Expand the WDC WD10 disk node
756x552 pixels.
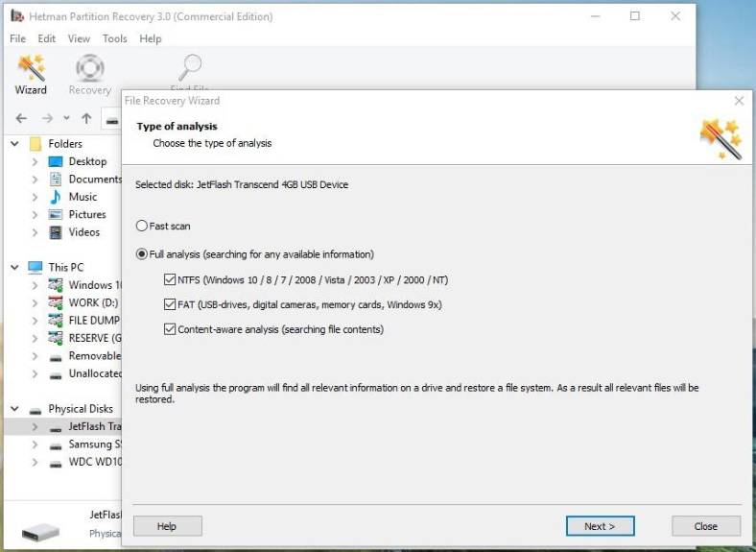pyautogui.click(x=35, y=463)
